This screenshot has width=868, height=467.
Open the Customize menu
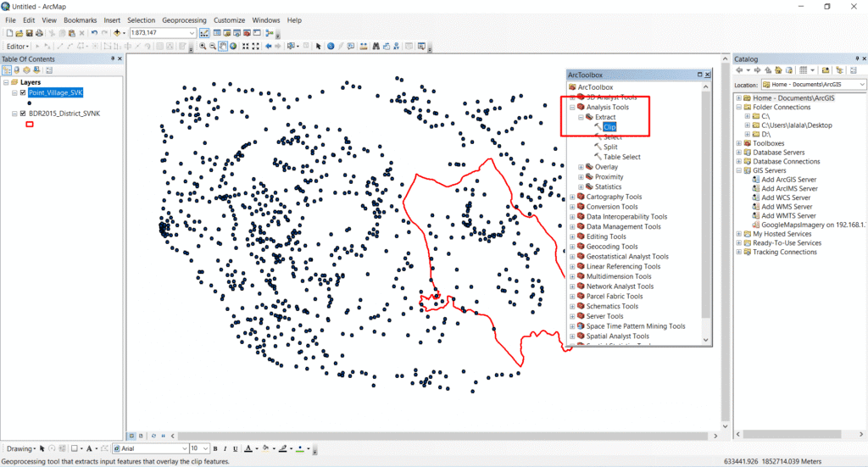coord(229,20)
